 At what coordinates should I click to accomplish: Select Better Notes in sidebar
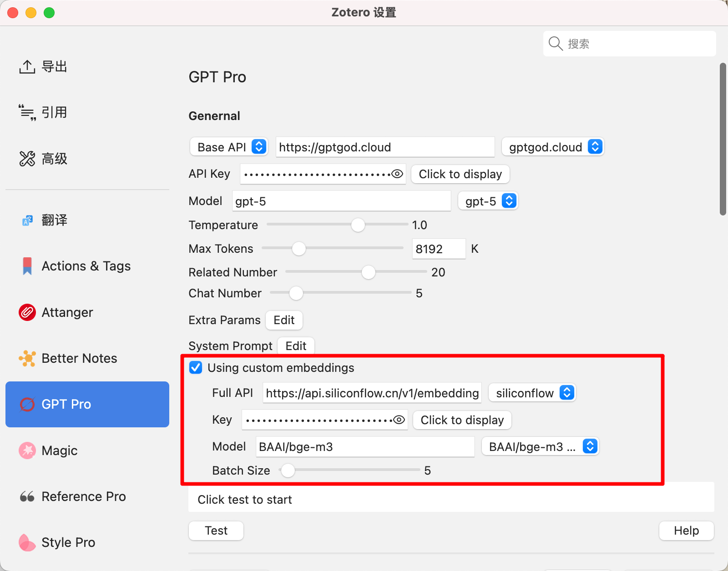click(87, 358)
